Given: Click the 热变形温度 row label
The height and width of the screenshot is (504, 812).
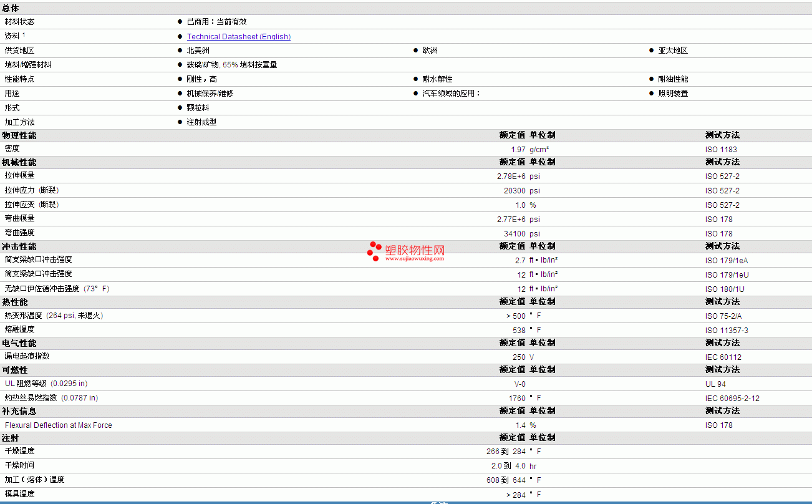Looking at the screenshot, I should pyautogui.click(x=54, y=316).
